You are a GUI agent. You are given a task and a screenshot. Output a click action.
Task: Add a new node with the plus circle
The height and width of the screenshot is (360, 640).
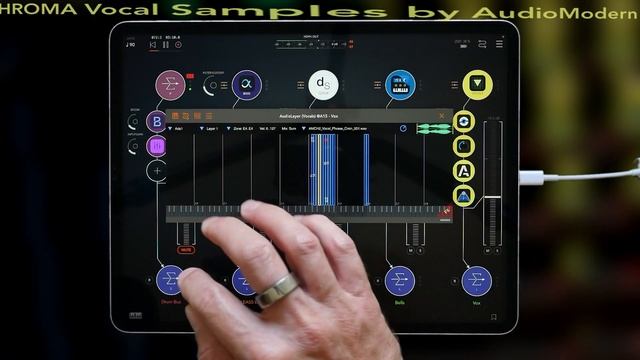click(157, 171)
